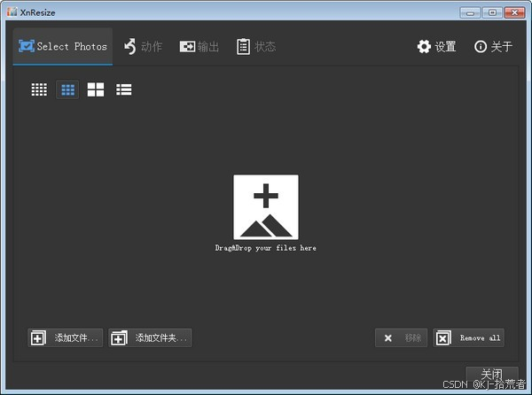
Task: Click the XnResize title bar app icon
Action: point(12,12)
